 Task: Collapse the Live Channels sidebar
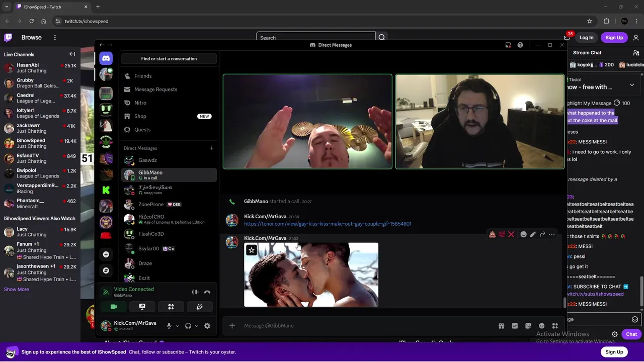click(x=72, y=54)
